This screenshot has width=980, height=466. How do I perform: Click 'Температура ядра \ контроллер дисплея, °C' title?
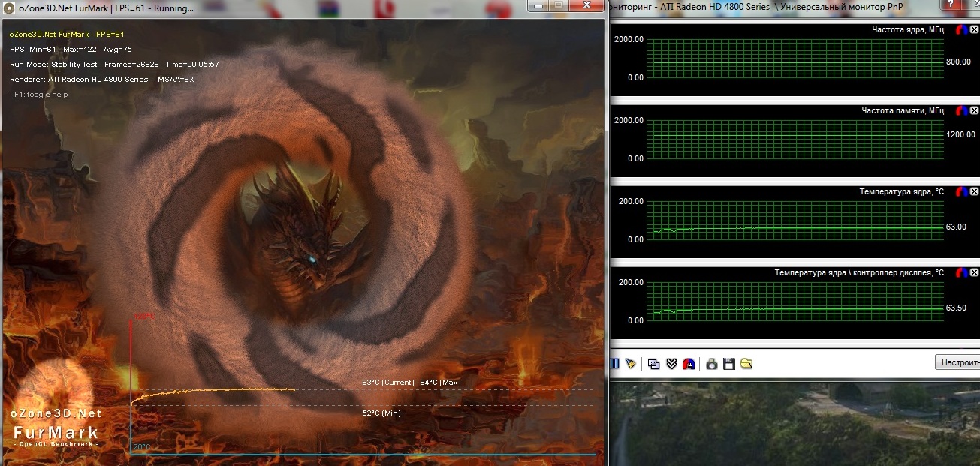coord(859,273)
